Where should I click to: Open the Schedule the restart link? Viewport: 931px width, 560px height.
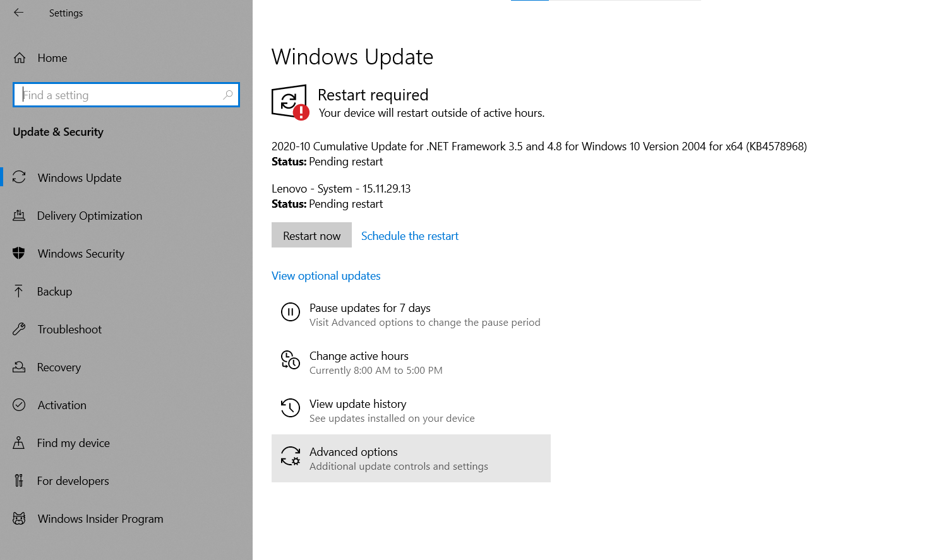tap(409, 235)
